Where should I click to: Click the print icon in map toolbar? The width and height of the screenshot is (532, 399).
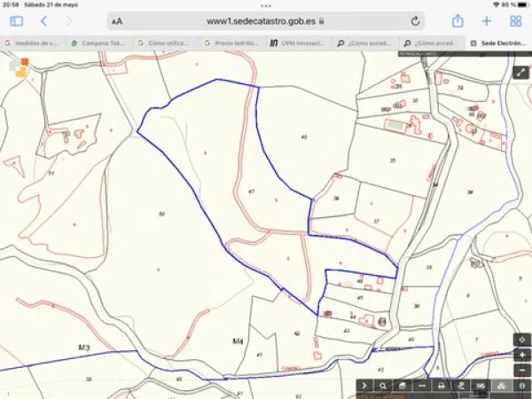440,386
